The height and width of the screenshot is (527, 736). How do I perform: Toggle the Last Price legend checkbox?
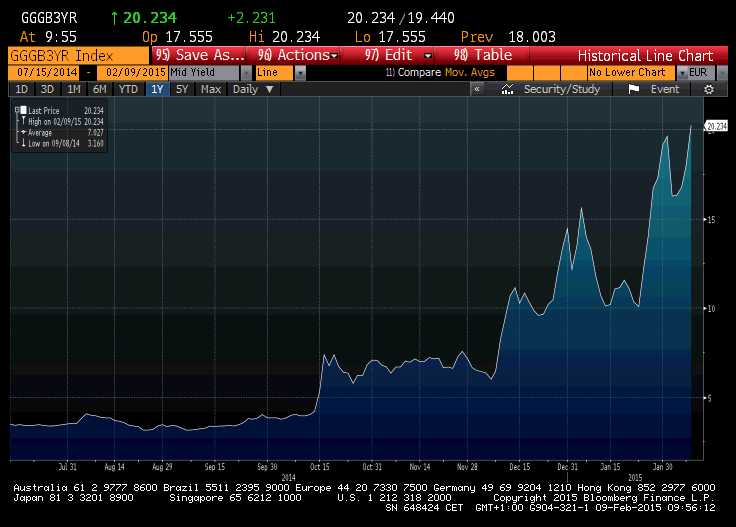[x=23, y=110]
